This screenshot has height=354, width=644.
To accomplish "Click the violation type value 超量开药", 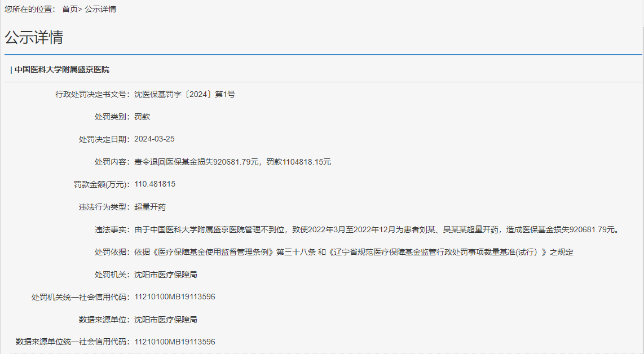I will pyautogui.click(x=150, y=207).
